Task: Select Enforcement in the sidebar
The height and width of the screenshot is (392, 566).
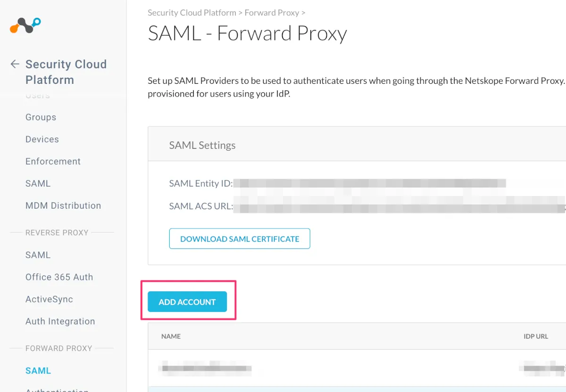Action: 53,162
